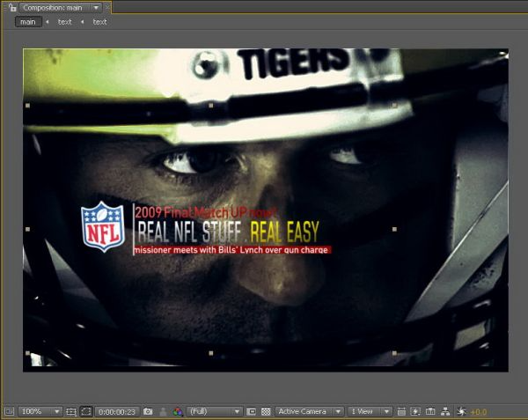Click the flow arrow right after main
528x420 pixels.
pos(48,22)
